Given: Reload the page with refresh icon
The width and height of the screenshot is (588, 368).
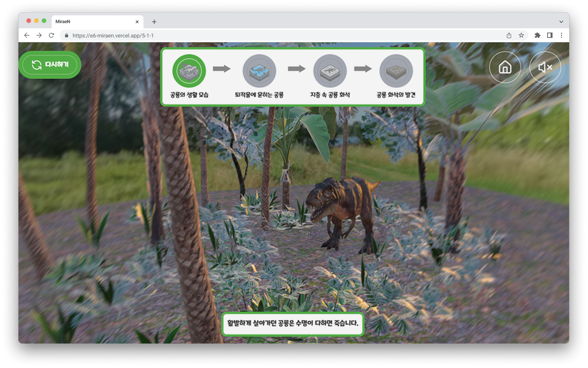Looking at the screenshot, I should [x=51, y=35].
